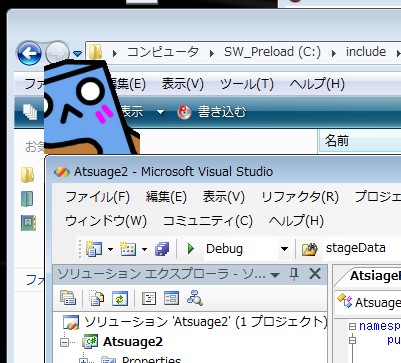401x363 pixels.
Task: Click the View Code icon in Solution Explorer
Action: [x=149, y=298]
